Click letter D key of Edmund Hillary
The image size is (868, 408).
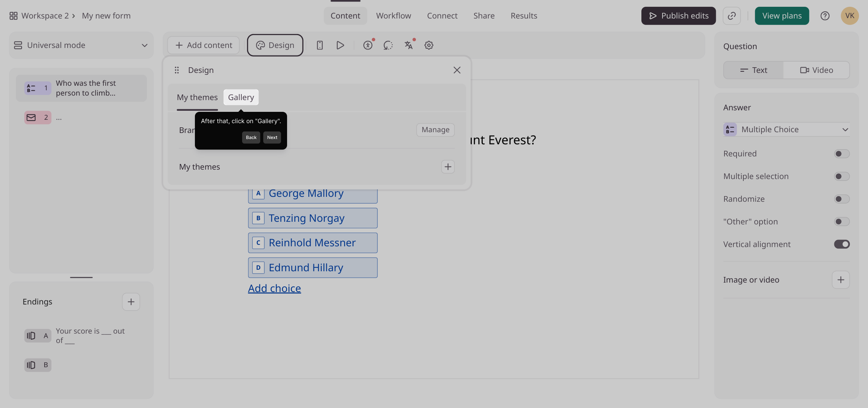[258, 268]
